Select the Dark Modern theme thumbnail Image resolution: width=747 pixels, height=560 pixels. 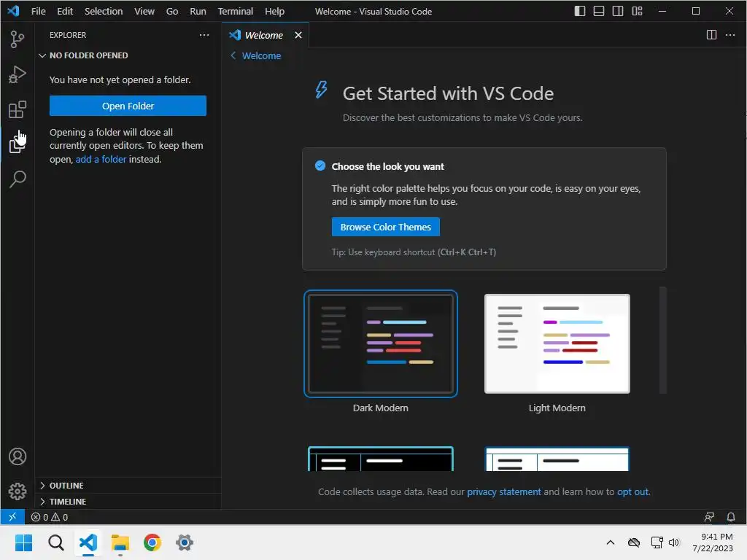[381, 343]
